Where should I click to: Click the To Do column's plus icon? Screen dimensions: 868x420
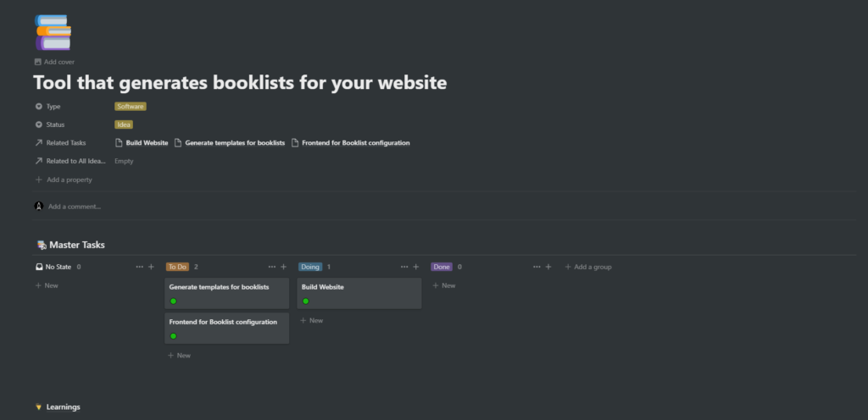point(283,267)
